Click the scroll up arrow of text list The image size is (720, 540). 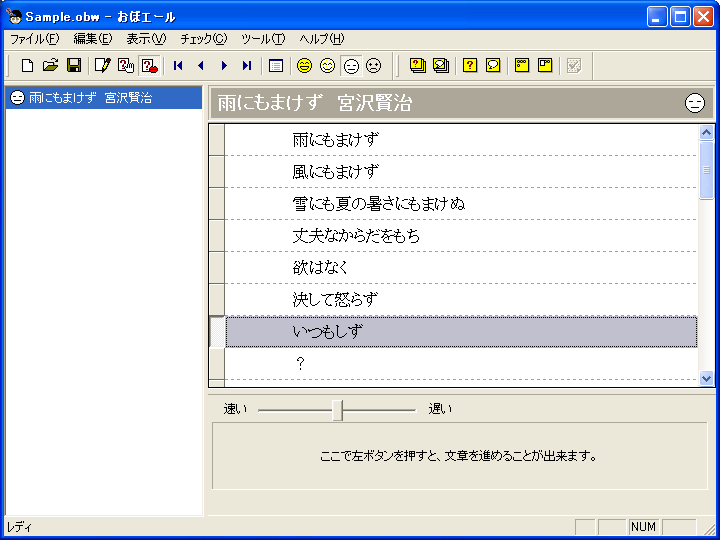point(706,133)
